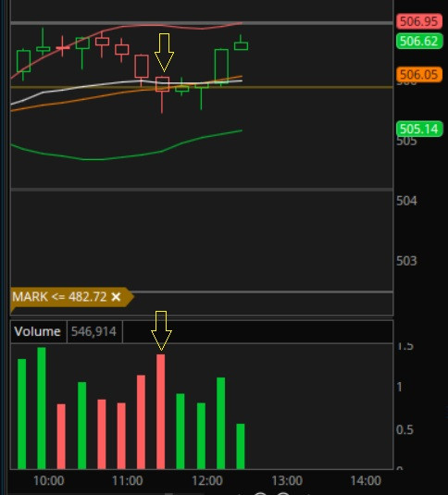Click the last green volume bar
448x495 pixels.
click(x=241, y=446)
